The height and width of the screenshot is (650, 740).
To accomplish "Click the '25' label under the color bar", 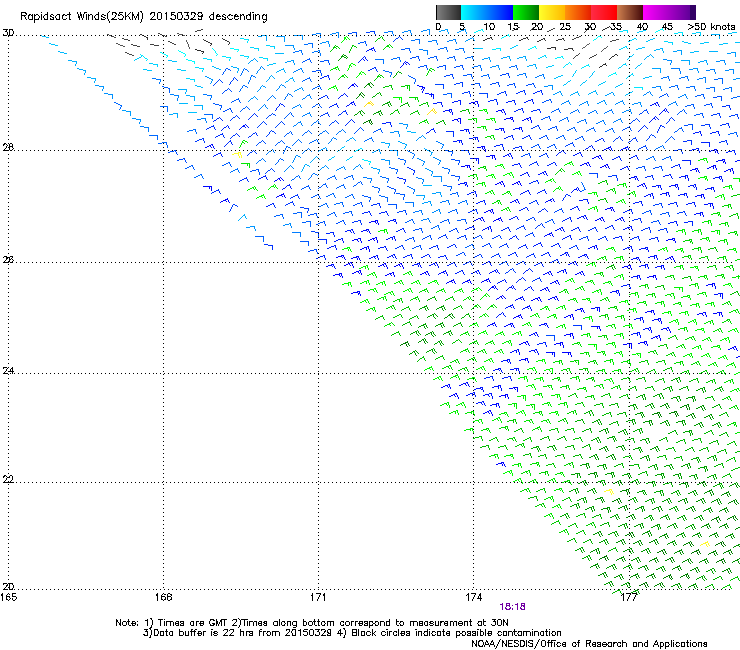I will [565, 26].
